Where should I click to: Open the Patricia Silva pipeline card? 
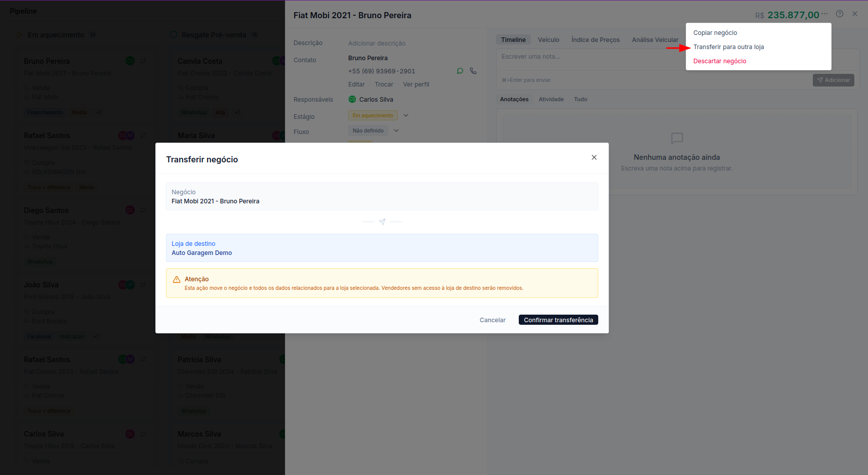coord(229,384)
